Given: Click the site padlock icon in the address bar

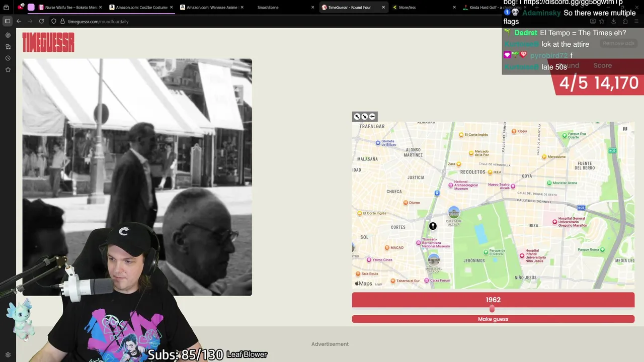Looking at the screenshot, I should coord(62,22).
